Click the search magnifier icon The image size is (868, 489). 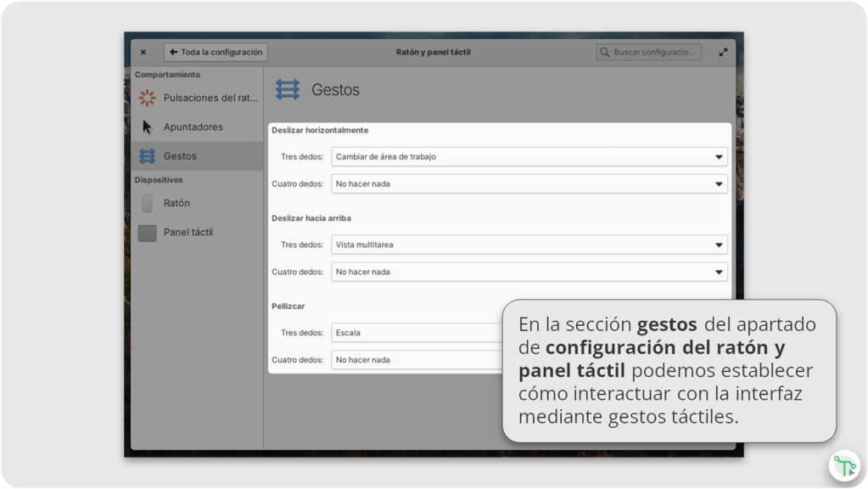605,53
